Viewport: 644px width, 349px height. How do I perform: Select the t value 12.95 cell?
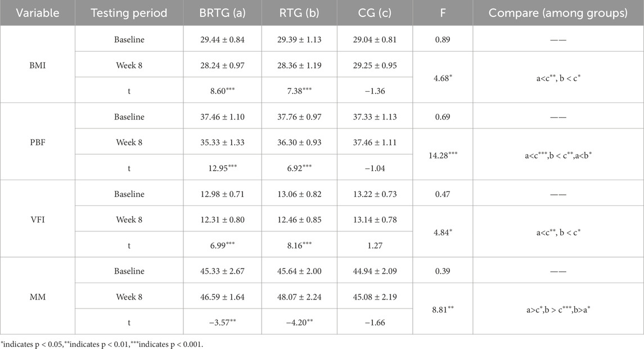click(222, 168)
